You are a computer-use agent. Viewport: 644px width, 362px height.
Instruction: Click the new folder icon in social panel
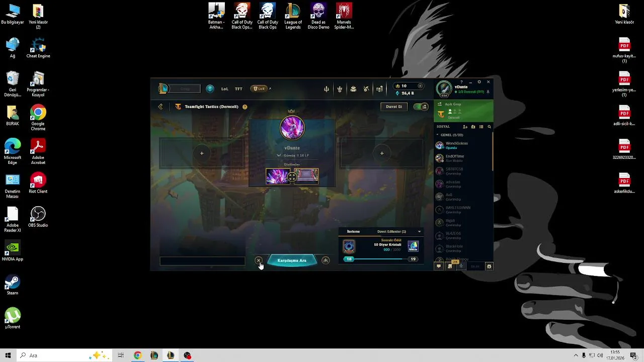coord(473,127)
